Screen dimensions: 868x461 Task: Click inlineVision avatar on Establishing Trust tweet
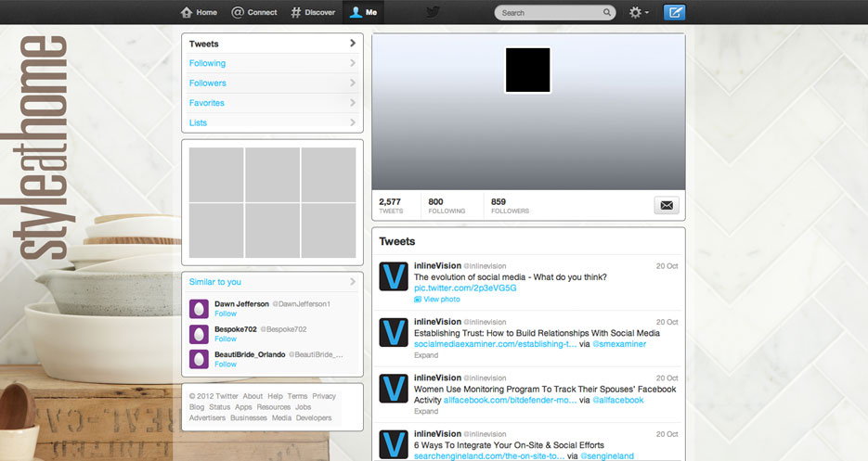394,332
